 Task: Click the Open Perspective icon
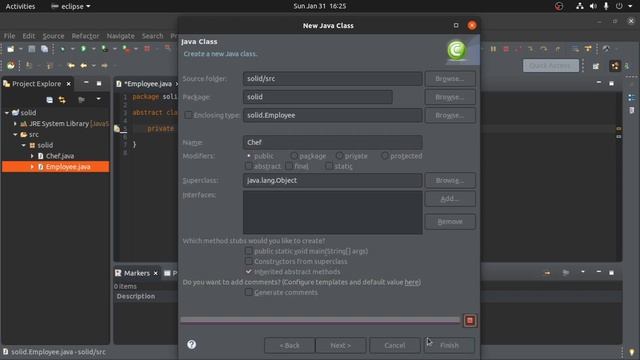tap(596, 66)
